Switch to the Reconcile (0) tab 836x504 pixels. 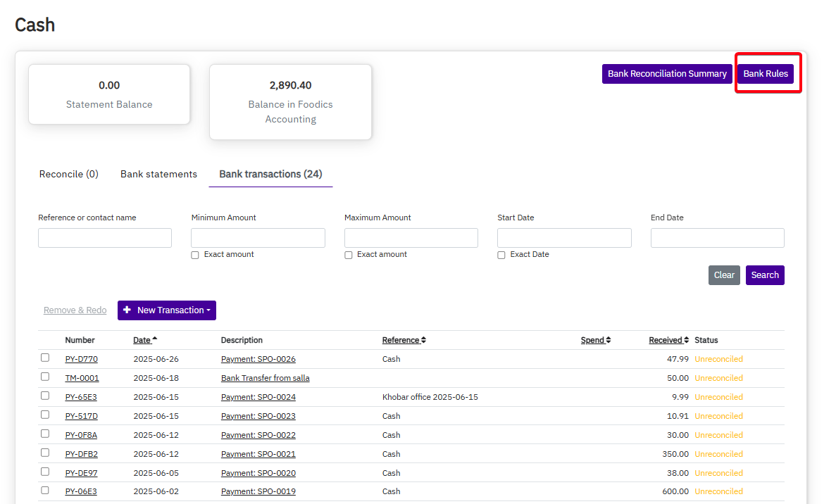pyautogui.click(x=69, y=174)
